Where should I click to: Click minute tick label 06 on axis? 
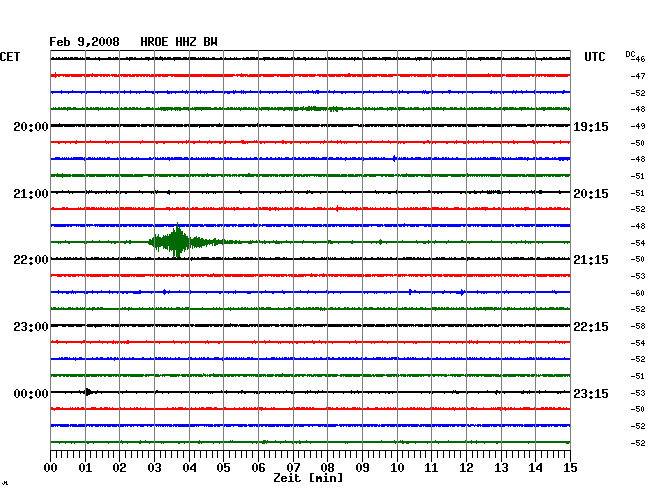coord(258,467)
